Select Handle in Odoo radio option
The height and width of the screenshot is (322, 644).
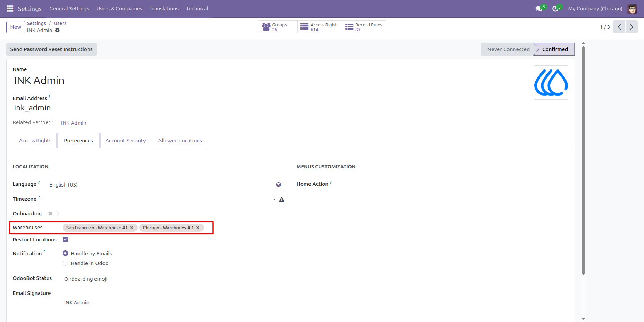pos(65,263)
